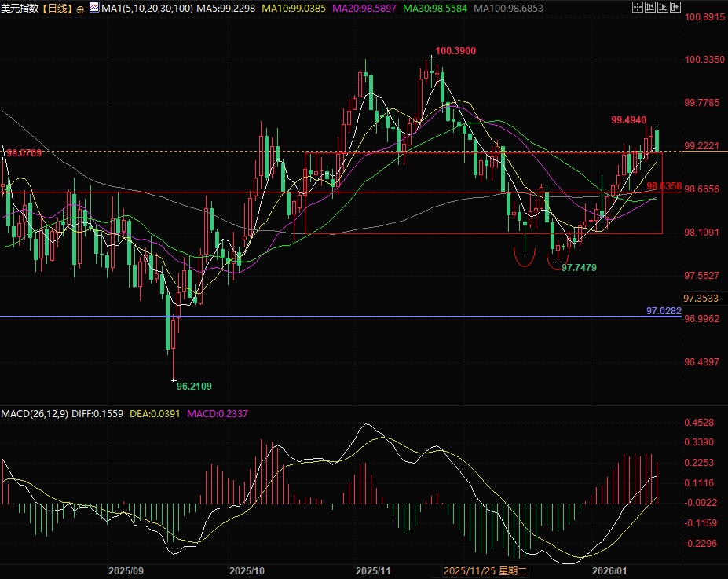This screenshot has width=728, height=579.
Task: Open the 日线 period selector
Action: (56, 9)
